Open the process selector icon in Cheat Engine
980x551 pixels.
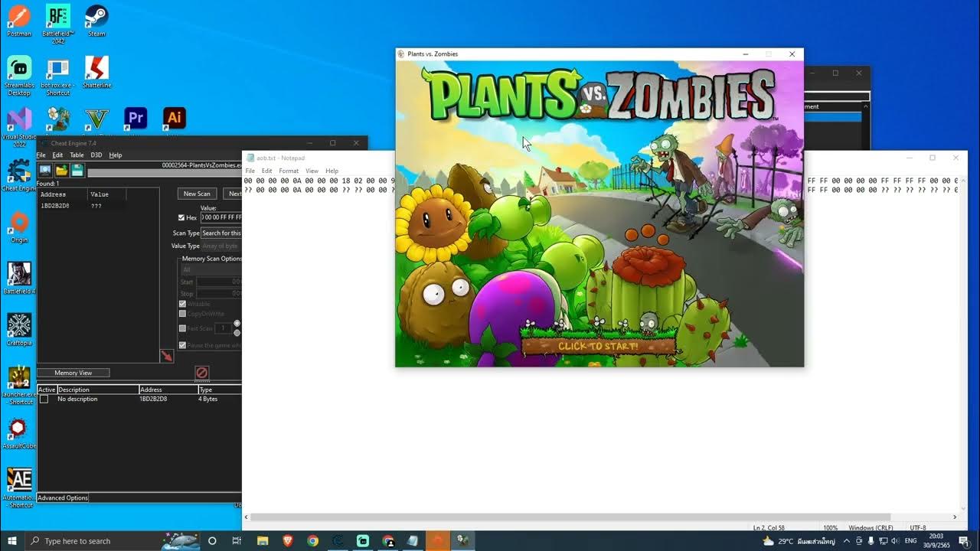tap(45, 170)
